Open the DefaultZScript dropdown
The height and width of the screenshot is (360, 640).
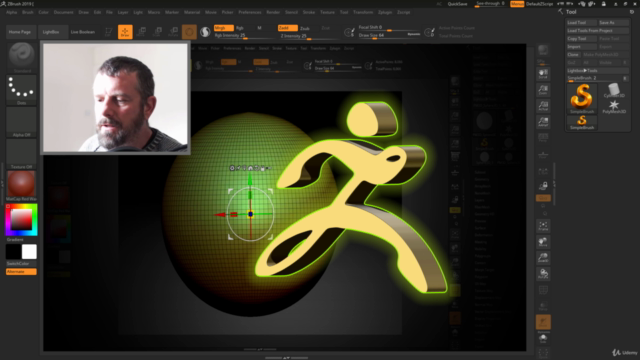[x=539, y=4]
